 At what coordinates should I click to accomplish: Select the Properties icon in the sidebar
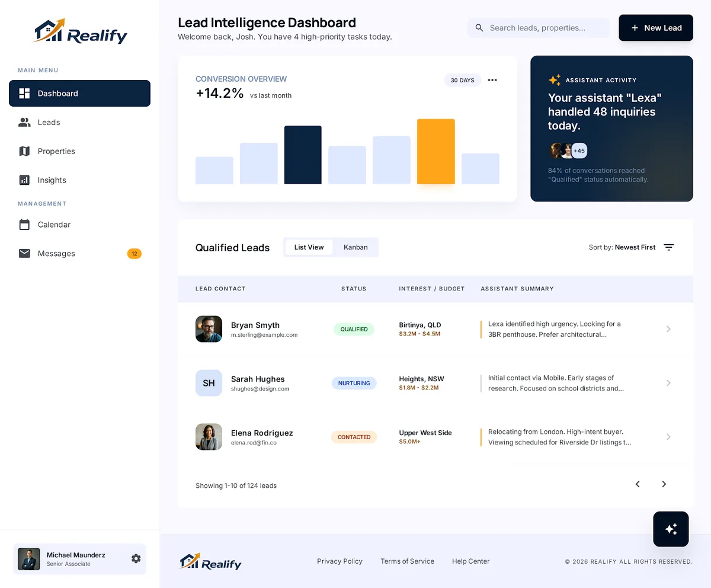point(24,151)
